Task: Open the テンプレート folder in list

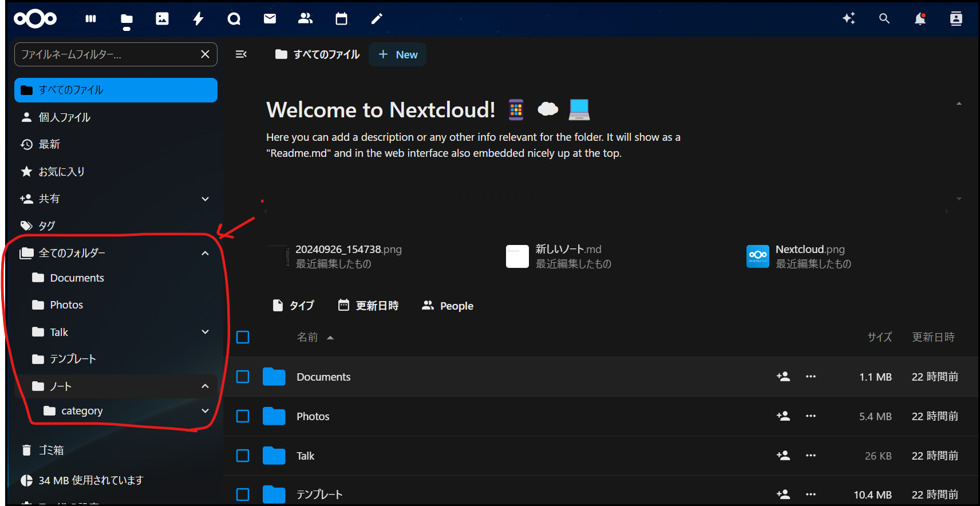Action: point(319,494)
